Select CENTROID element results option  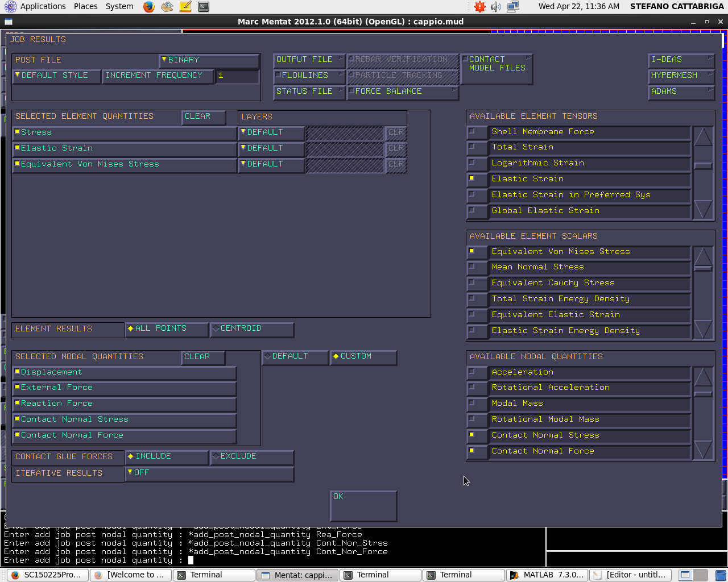(x=252, y=329)
